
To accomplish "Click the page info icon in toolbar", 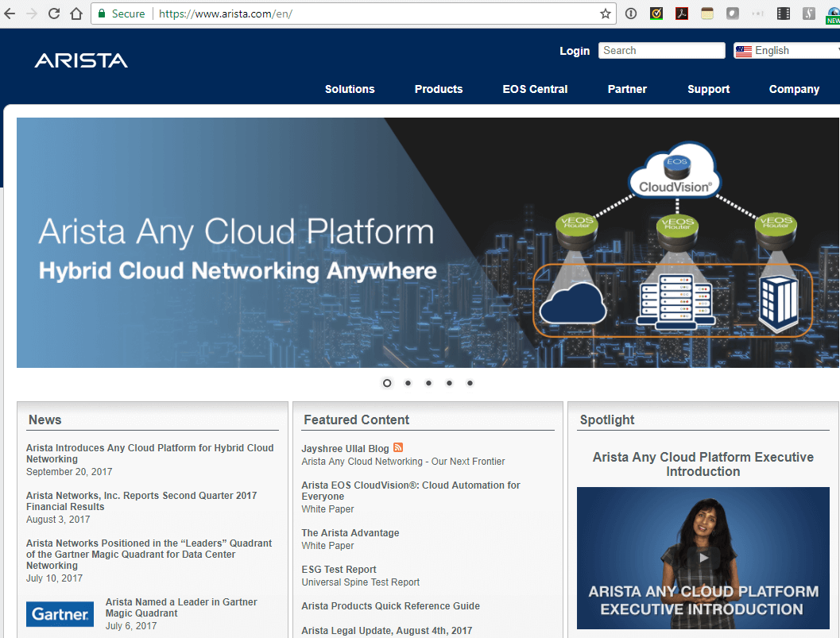I will tap(631, 14).
